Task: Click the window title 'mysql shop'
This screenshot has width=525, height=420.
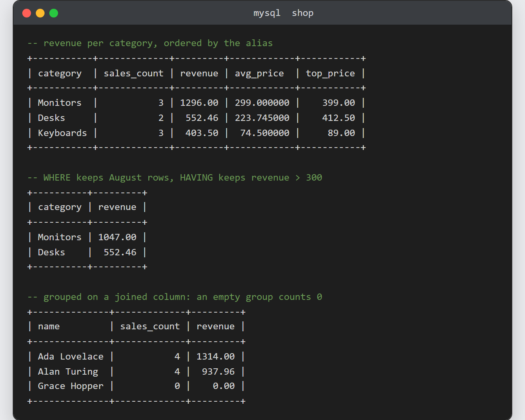Action: point(284,13)
